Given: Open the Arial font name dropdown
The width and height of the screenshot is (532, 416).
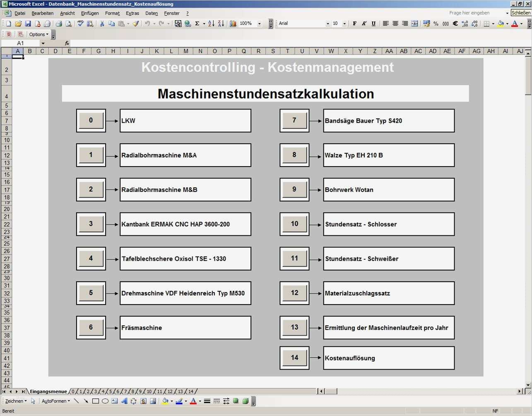Looking at the screenshot, I should tap(327, 24).
